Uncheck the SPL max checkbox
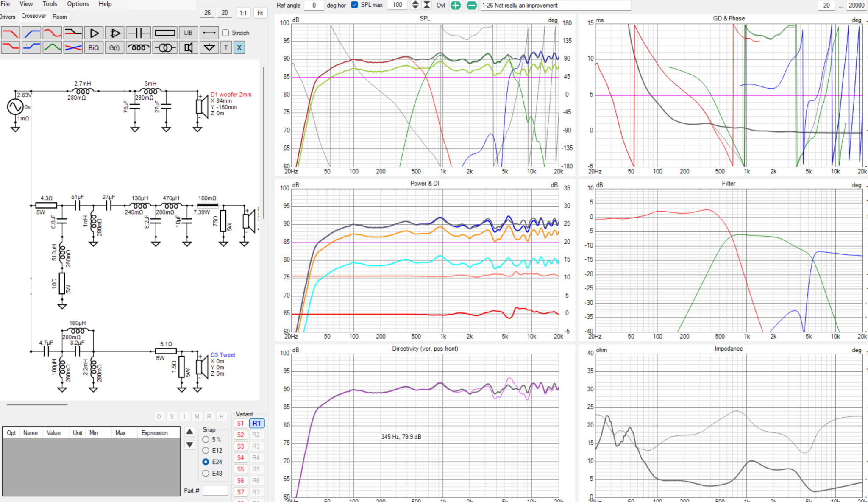Image resolution: width=868 pixels, height=502 pixels. [354, 5]
